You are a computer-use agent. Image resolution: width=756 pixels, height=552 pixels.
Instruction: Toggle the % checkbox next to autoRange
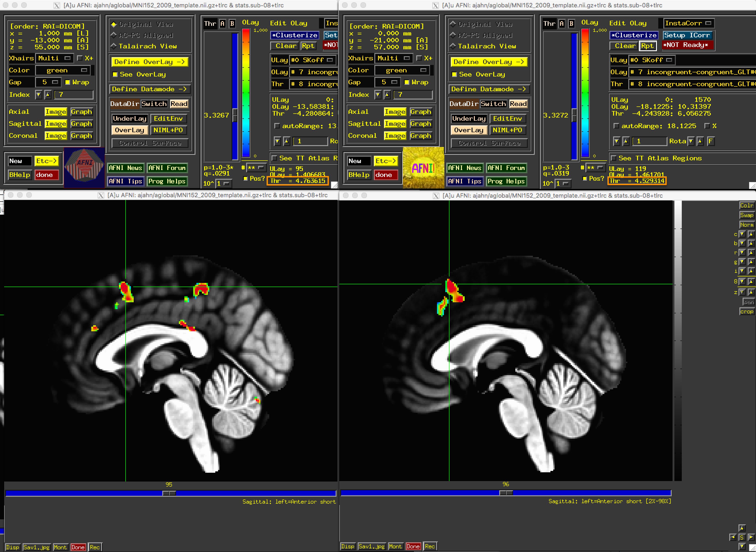tap(707, 126)
